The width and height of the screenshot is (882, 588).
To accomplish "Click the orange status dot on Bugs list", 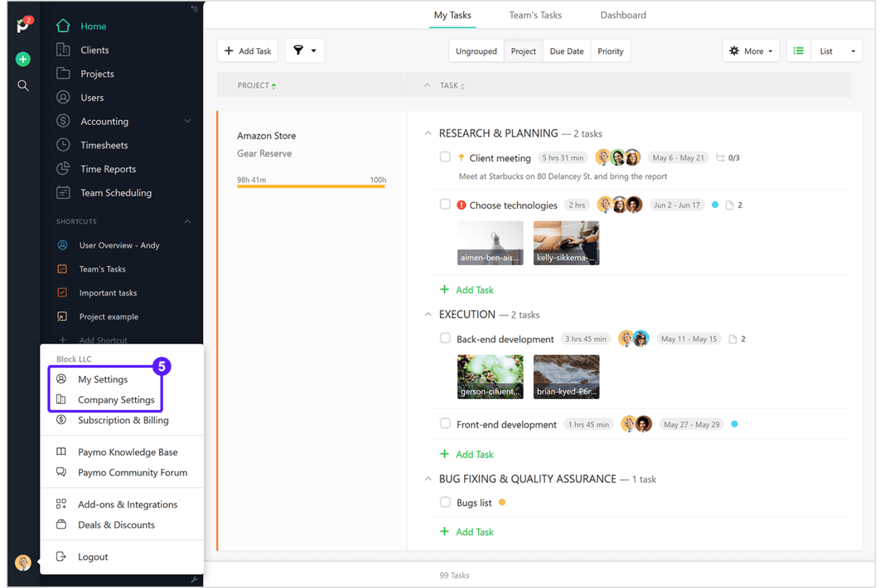I will coord(502,502).
